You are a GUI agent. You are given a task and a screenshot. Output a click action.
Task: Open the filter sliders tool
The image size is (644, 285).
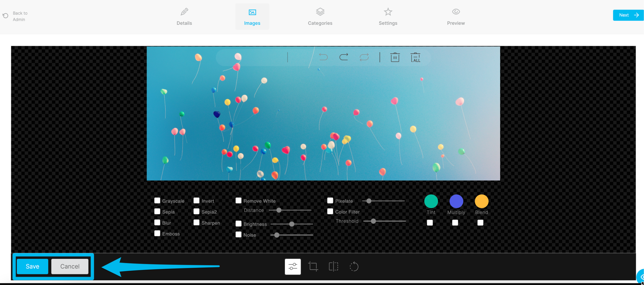pos(293,266)
